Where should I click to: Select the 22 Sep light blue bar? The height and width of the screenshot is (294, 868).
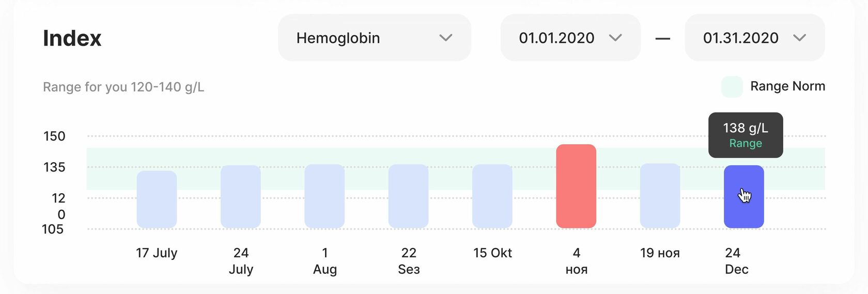[x=408, y=196]
